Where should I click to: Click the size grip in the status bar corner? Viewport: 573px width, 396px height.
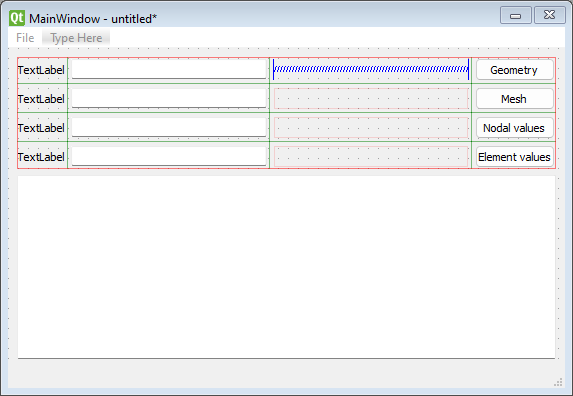click(x=558, y=382)
